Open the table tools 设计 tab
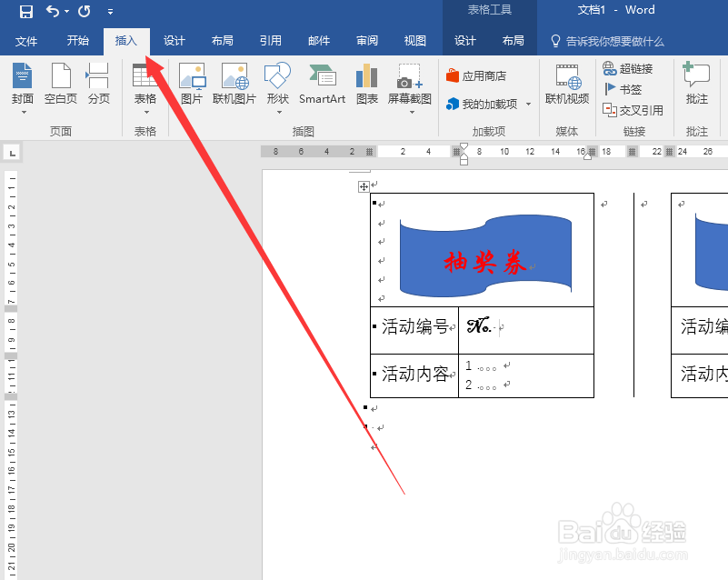Image resolution: width=728 pixels, height=580 pixels. (465, 41)
